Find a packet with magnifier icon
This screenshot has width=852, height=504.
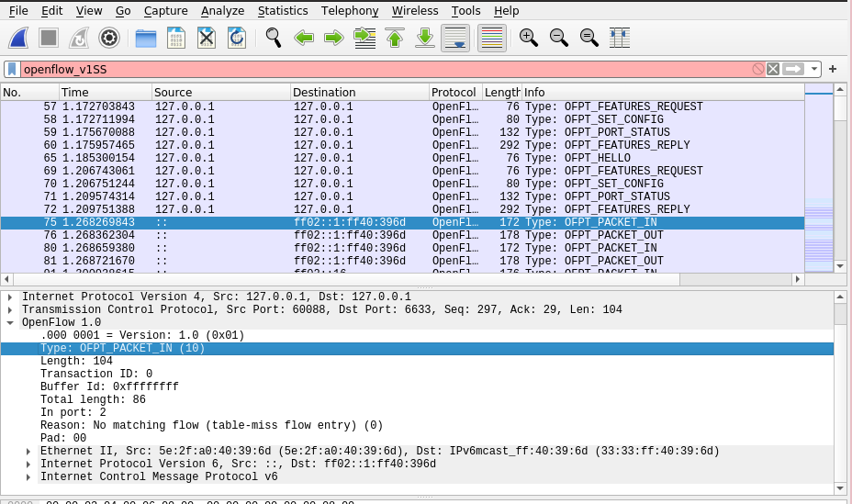pos(274,38)
